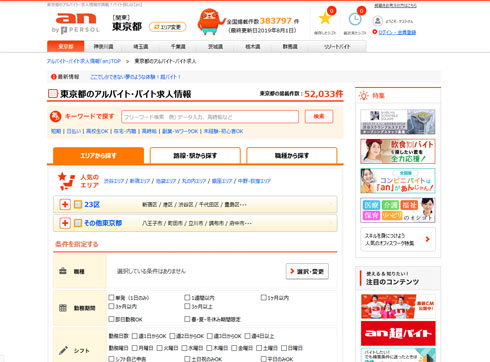The width and height of the screenshot is (490, 362).
Task: Select the 東京都 prefecture tab
Action: (66, 46)
